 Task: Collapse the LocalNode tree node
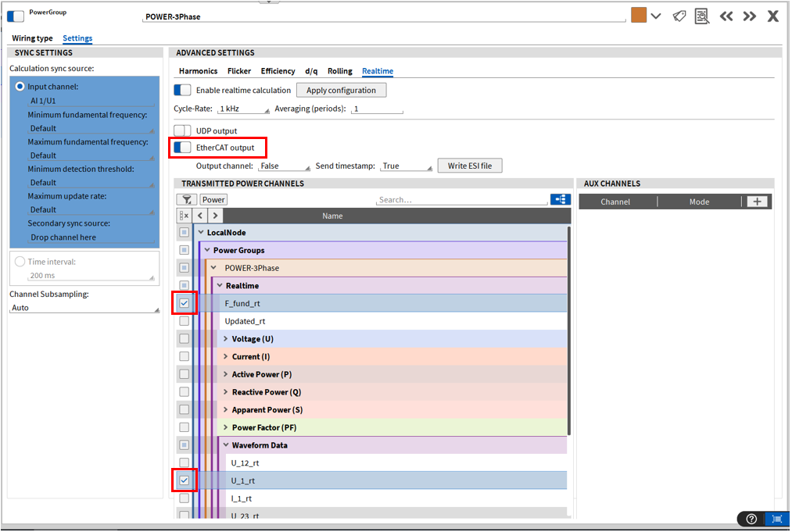201,232
